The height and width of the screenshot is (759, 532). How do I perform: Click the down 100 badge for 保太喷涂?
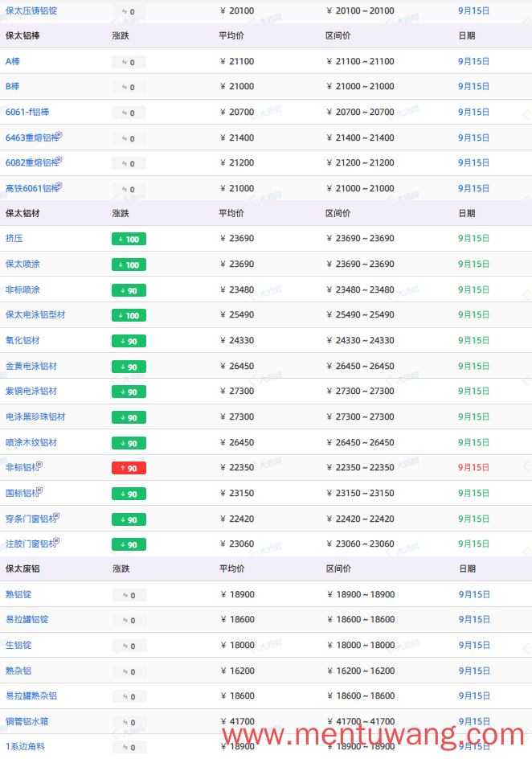pos(129,265)
